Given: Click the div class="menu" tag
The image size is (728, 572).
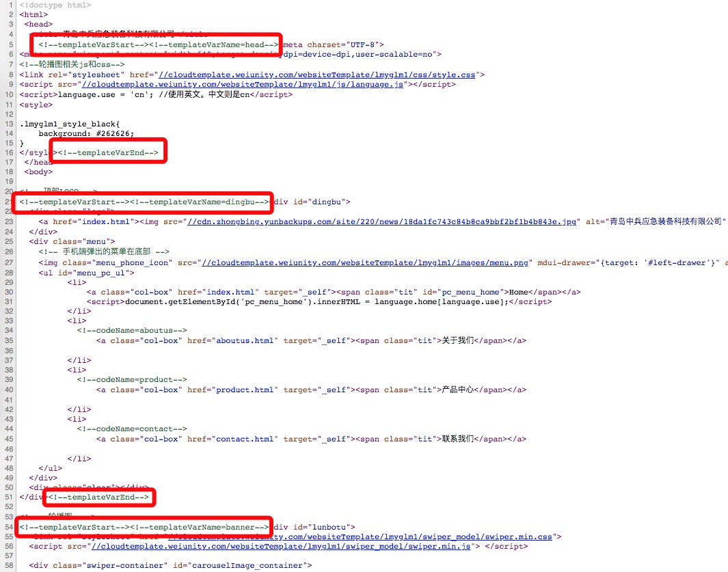Looking at the screenshot, I should tap(72, 242).
